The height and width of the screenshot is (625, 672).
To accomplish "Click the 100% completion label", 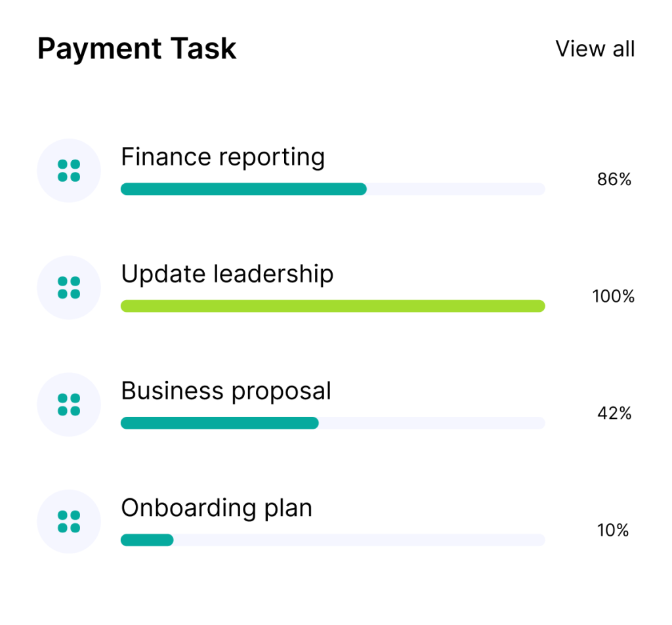I will click(x=614, y=296).
